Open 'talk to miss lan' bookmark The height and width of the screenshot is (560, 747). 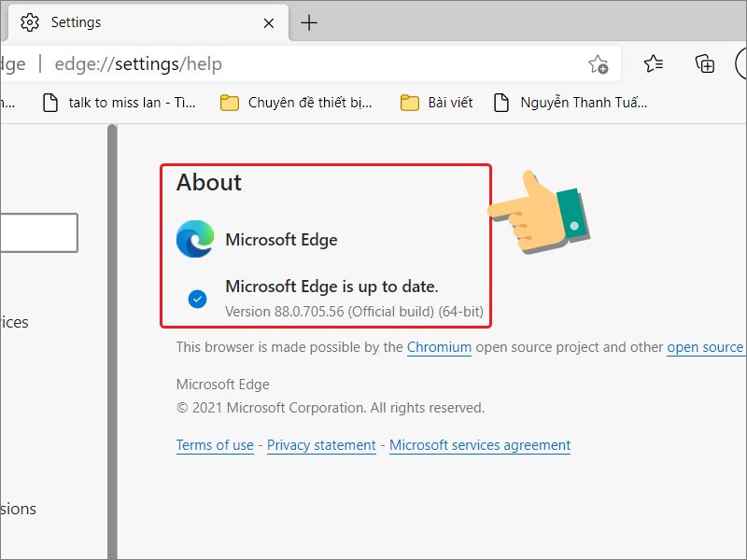pyautogui.click(x=120, y=103)
